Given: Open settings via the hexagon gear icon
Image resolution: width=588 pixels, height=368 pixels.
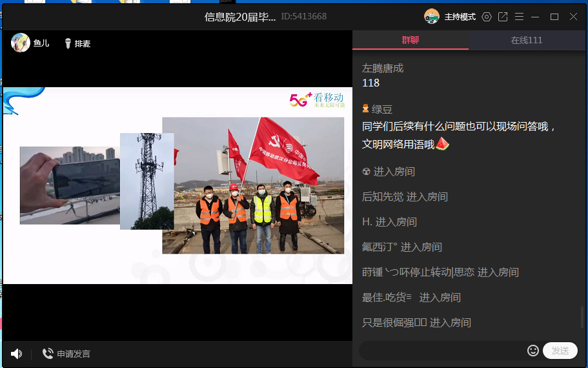Looking at the screenshot, I should [487, 17].
